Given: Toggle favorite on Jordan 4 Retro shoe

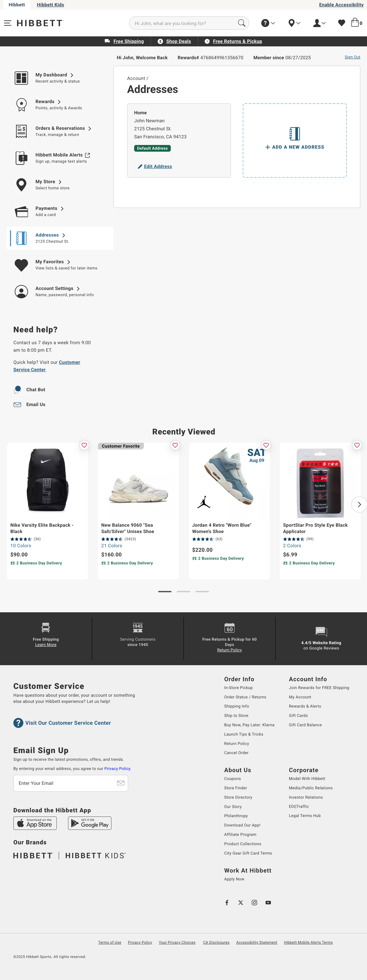Looking at the screenshot, I should (266, 445).
